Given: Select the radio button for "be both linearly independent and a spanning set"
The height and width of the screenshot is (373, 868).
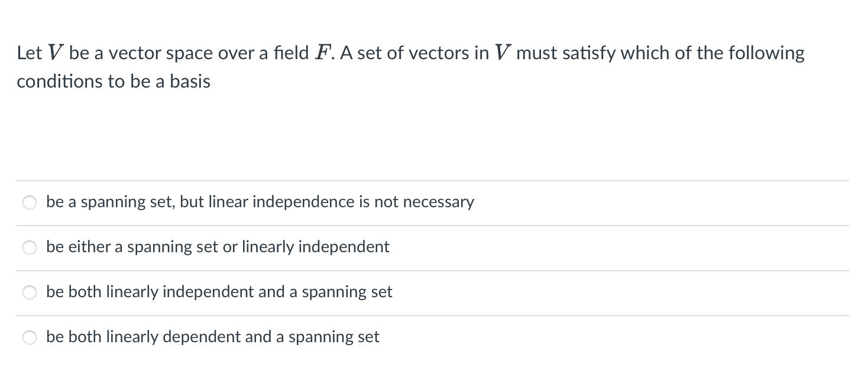Looking at the screenshot, I should click(x=29, y=292).
